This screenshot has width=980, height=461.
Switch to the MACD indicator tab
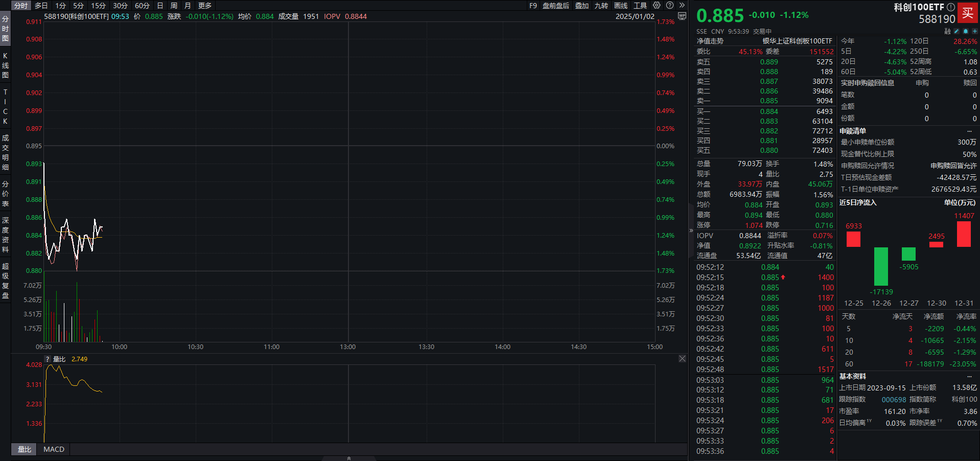click(x=54, y=449)
